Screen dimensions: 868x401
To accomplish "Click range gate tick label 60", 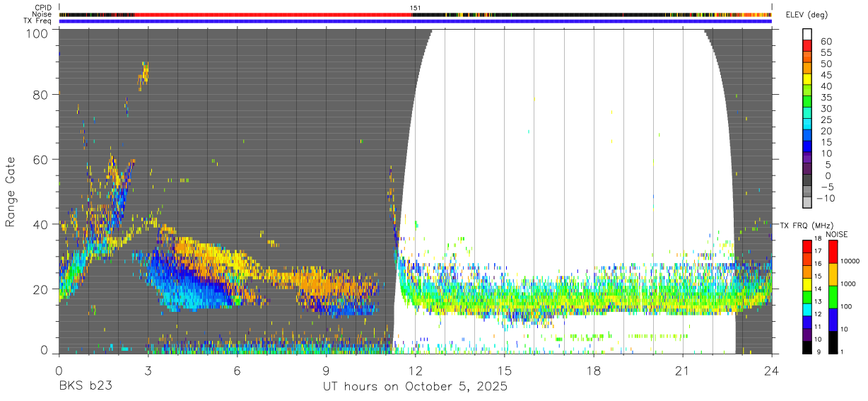I will [42, 159].
